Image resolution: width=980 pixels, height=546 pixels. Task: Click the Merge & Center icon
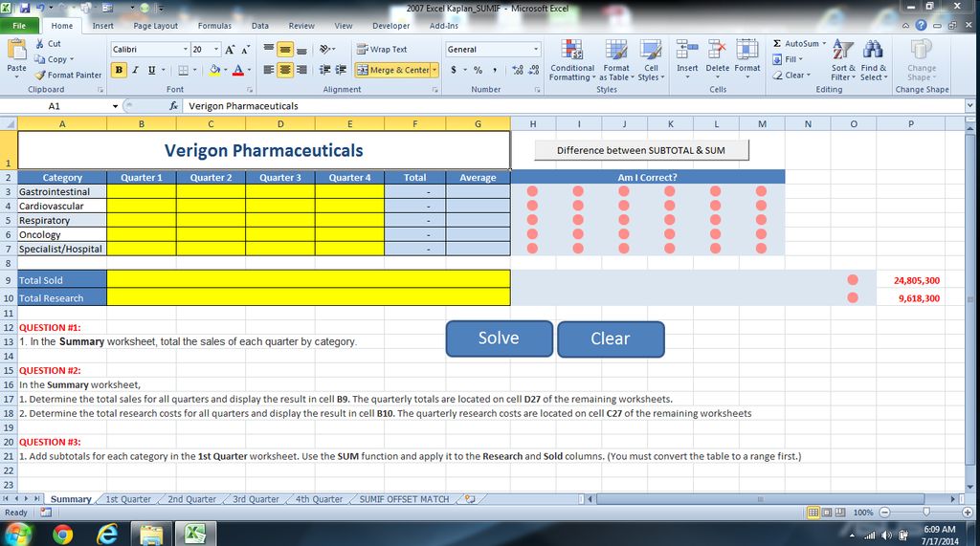click(x=363, y=70)
